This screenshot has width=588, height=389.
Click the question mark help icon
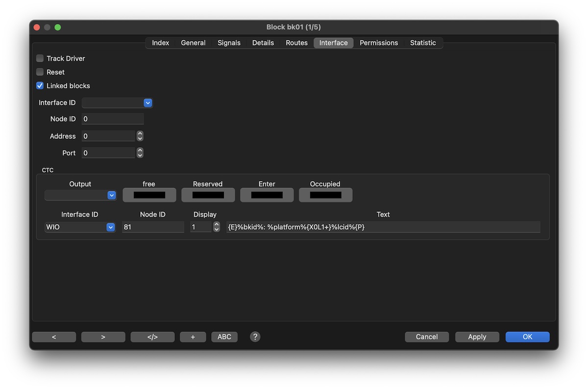255,337
